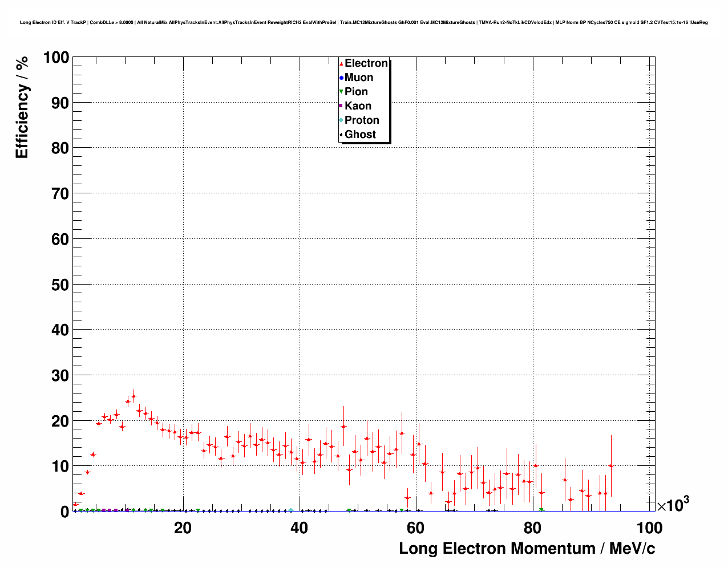Click y-axis tick label 30
This screenshot has width=728, height=568.
point(60,376)
